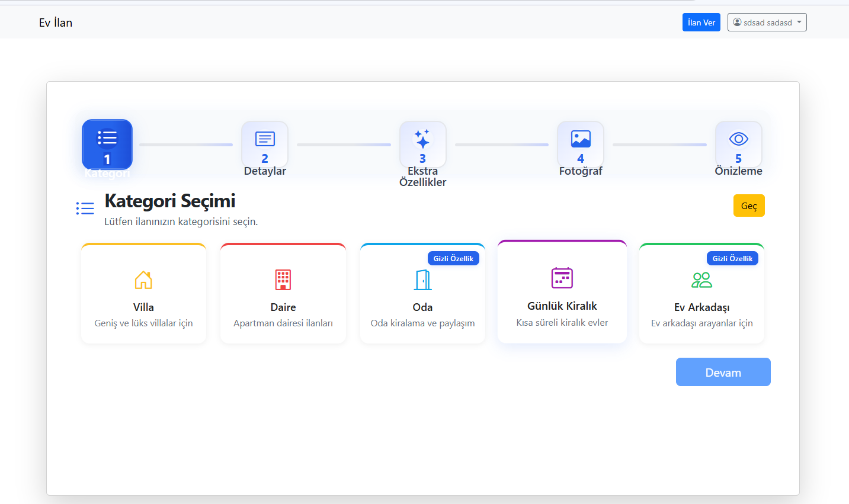
Task: Click text 'Kısa süreli kiralık evler'
Action: 562,322
